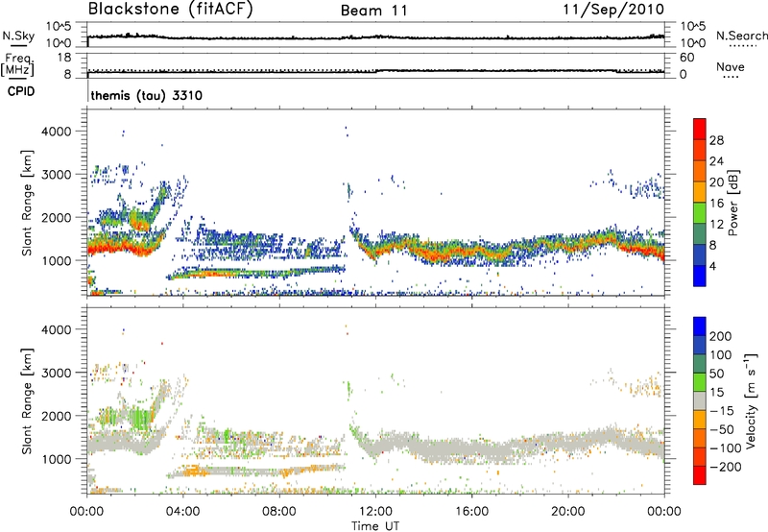Click the orange velocity patch near 04:30
Image resolution: width=768 pixels, height=532 pixels.
(195, 472)
